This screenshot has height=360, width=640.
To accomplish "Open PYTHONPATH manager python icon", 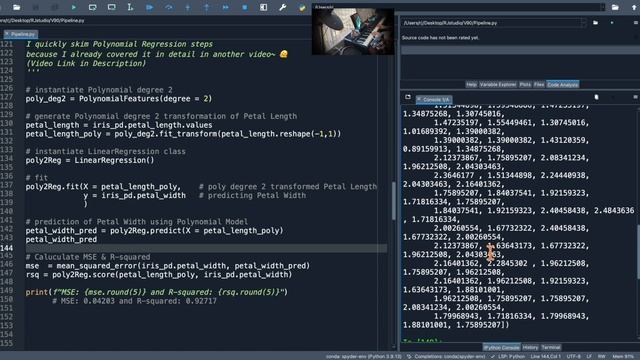I will click(x=302, y=7).
